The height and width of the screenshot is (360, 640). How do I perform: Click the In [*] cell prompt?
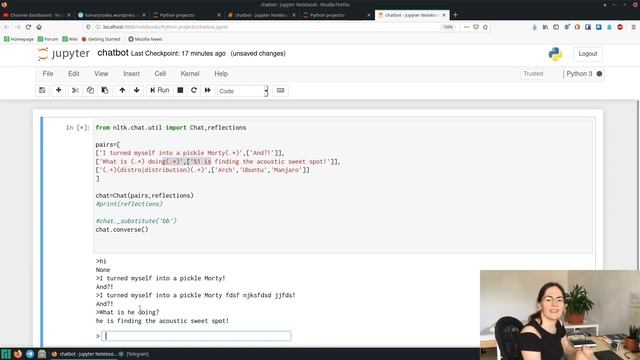point(78,128)
